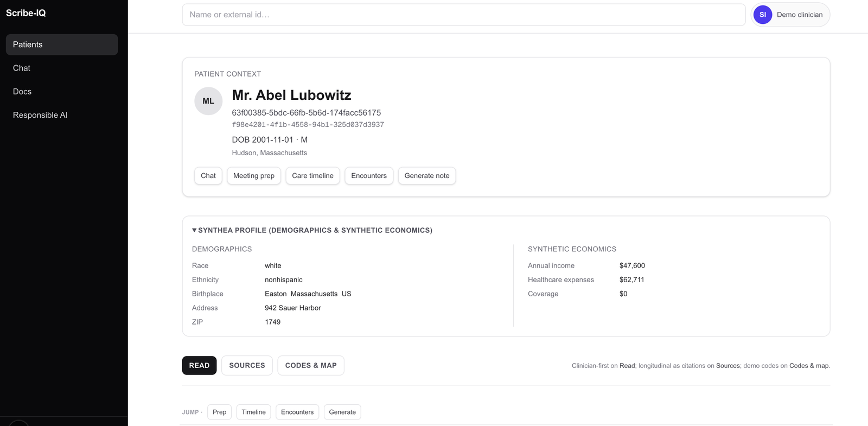The width and height of the screenshot is (868, 426).
Task: Open Responsible AI in the sidebar
Action: click(x=62, y=115)
